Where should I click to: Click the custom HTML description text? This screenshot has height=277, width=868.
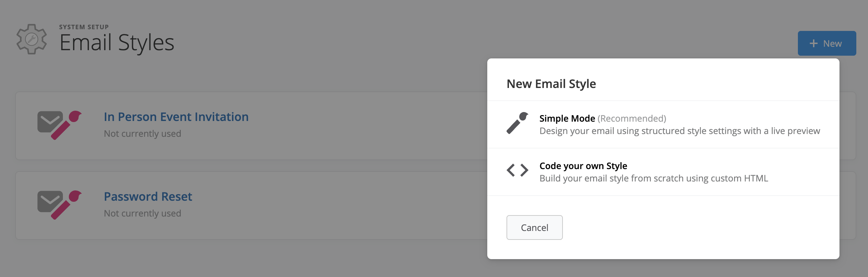654,178
